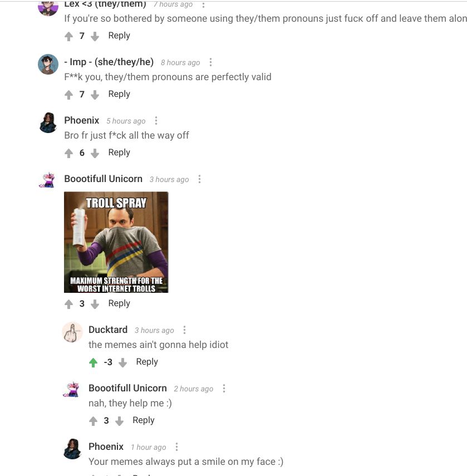Open the Troll Spray meme image

116,242
